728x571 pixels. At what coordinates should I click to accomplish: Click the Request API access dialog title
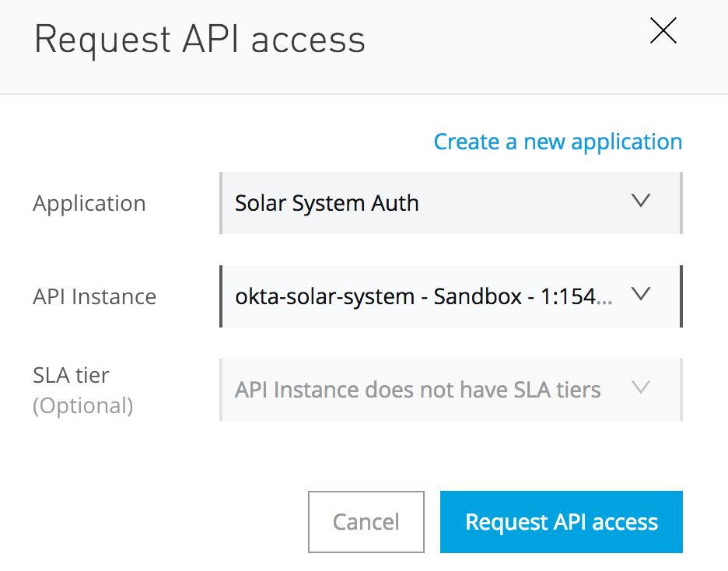pos(200,40)
